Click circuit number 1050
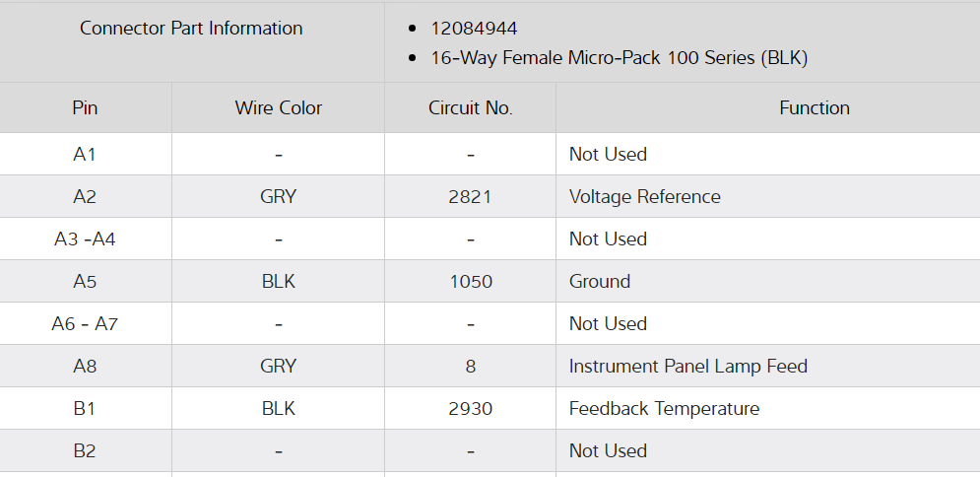Image resolution: width=980 pixels, height=477 pixels. pyautogui.click(x=470, y=282)
